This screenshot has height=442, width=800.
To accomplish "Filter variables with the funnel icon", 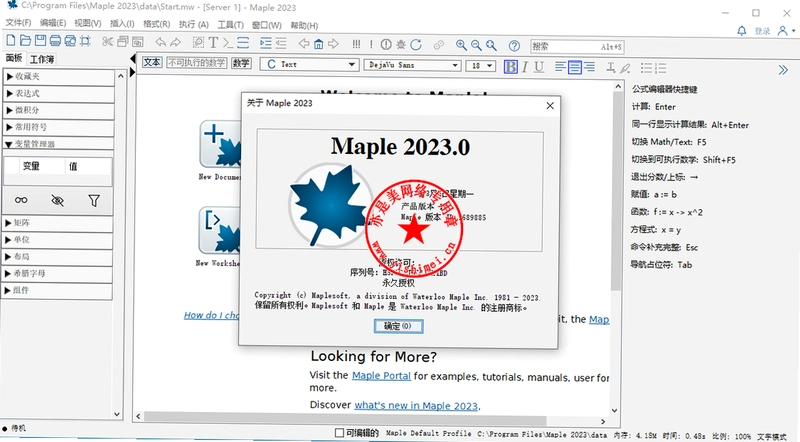I will [94, 201].
